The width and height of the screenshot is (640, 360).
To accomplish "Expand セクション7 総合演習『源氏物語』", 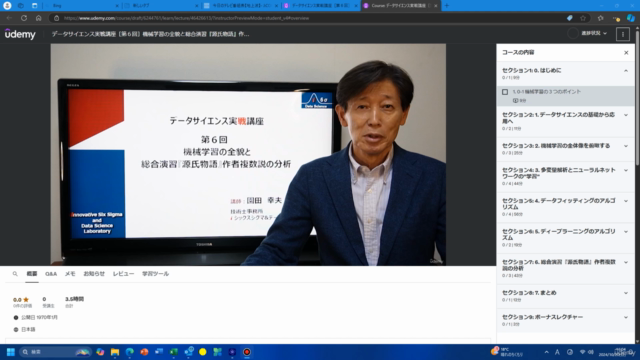I will tap(626, 262).
